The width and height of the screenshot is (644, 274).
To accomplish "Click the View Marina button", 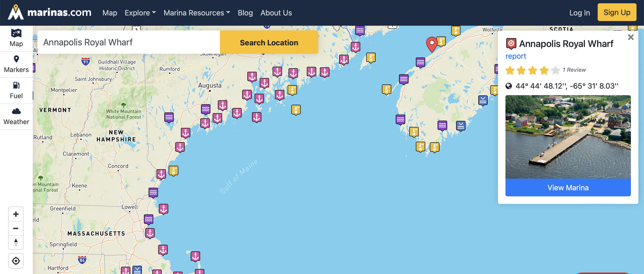I will point(568,187).
